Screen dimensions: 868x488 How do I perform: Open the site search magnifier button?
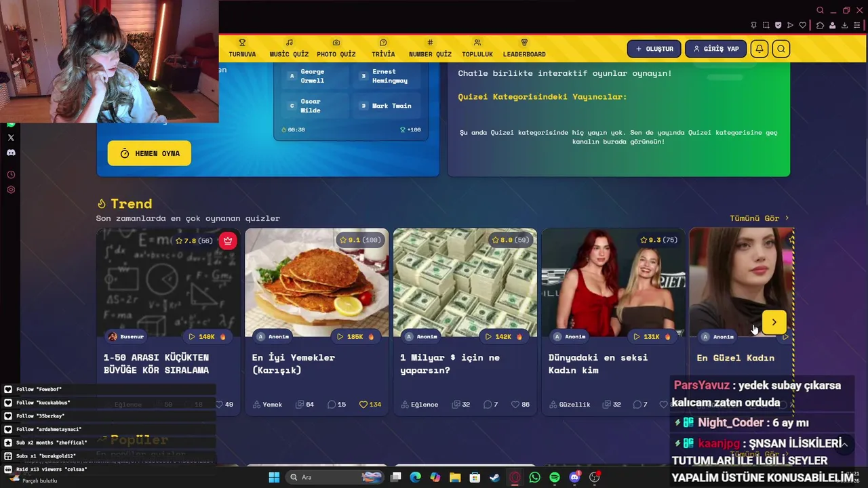(x=781, y=49)
